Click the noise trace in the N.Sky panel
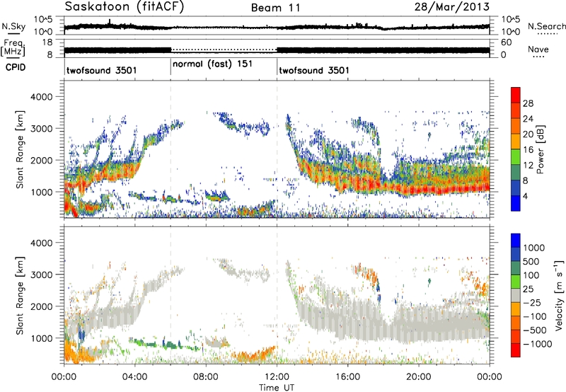 [277, 27]
